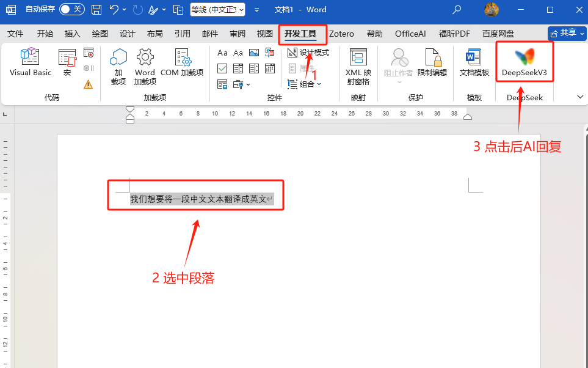Click the right indent marker on ruler
The height and width of the screenshot is (368, 588).
468,117
